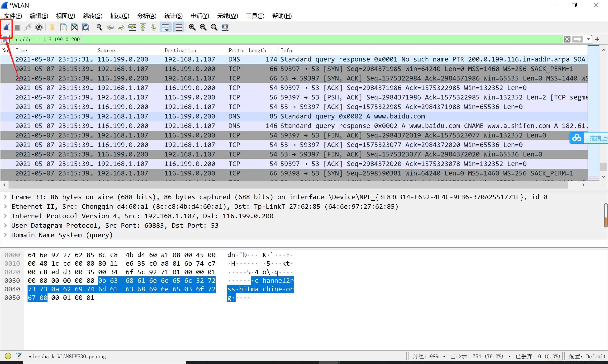Click zoom in magnifier icon
Image resolution: width=608 pixels, height=364 pixels.
coord(192,27)
